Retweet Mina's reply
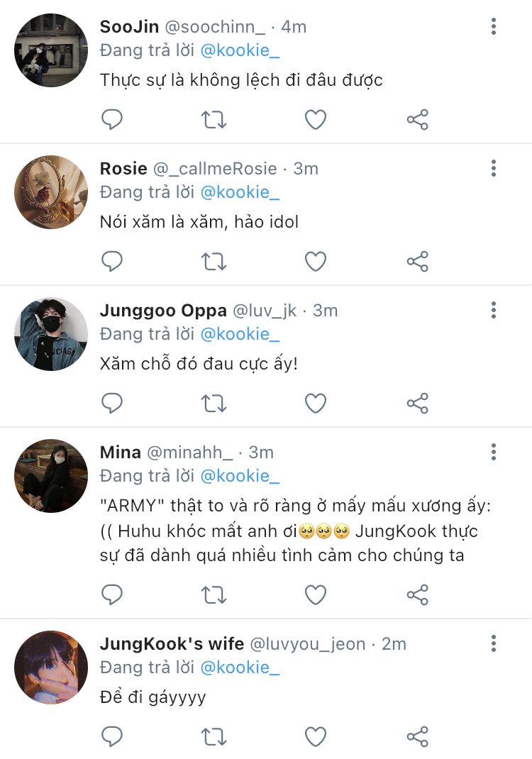The height and width of the screenshot is (759, 532). coord(214,594)
